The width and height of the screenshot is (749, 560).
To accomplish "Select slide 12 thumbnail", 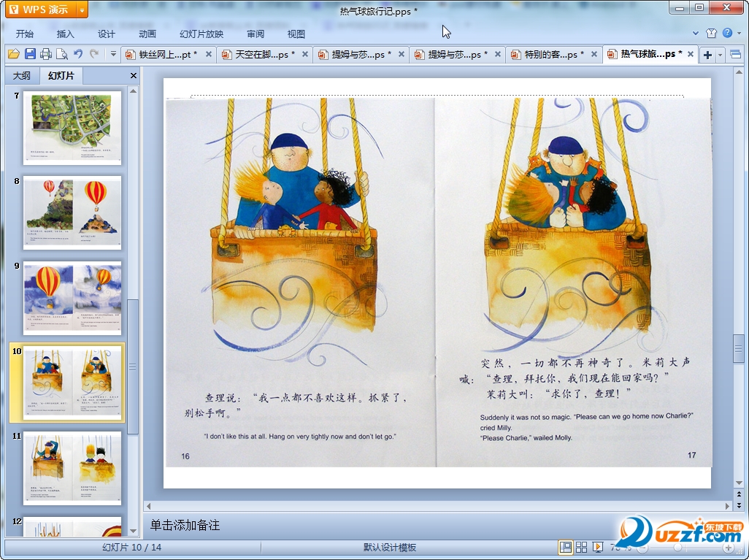I will pyautogui.click(x=72, y=526).
